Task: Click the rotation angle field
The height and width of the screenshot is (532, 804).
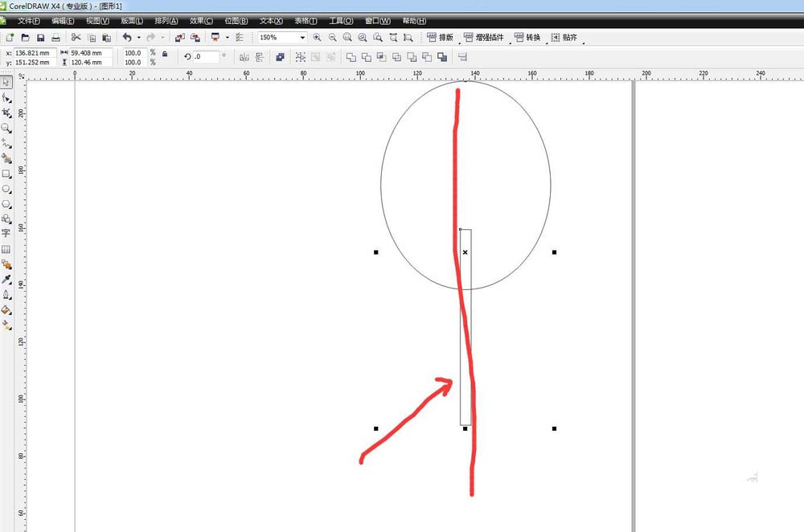Action: 206,56
